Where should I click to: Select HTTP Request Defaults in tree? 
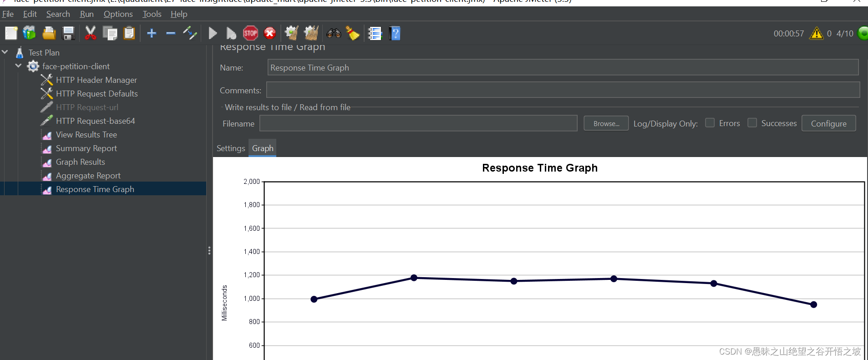(96, 94)
